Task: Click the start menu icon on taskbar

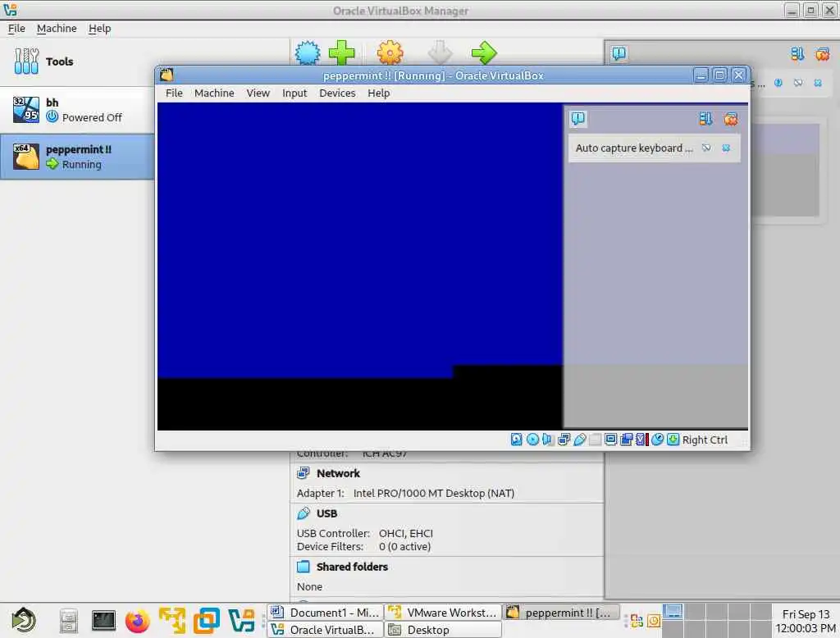Action: pos(24,620)
